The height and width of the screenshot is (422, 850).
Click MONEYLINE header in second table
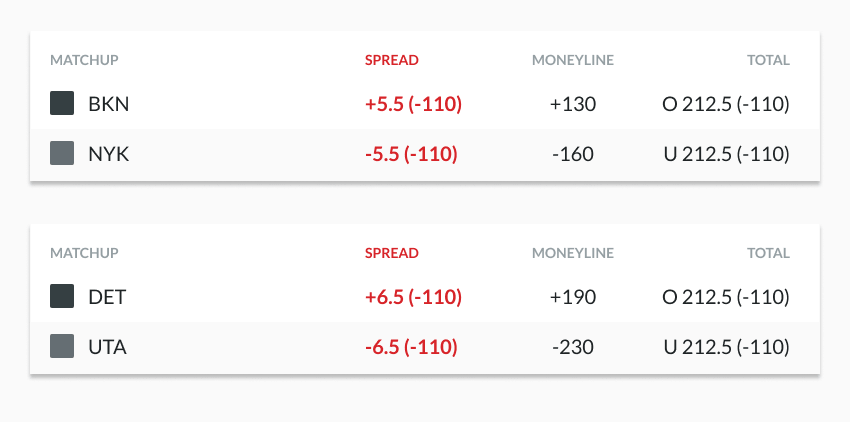(x=573, y=253)
